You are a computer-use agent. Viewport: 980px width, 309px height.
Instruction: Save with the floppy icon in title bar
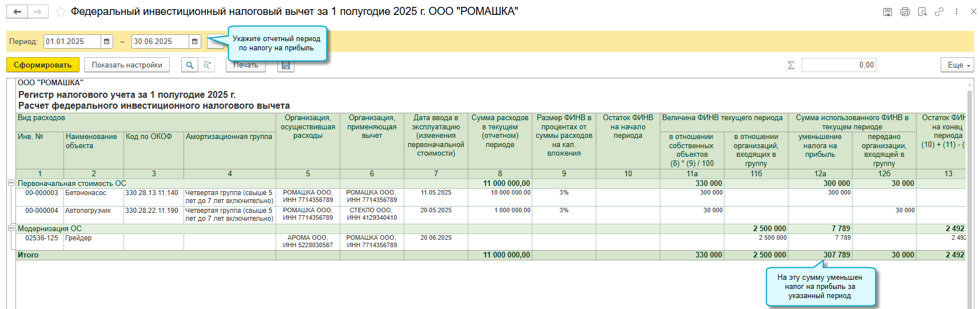coord(887,11)
